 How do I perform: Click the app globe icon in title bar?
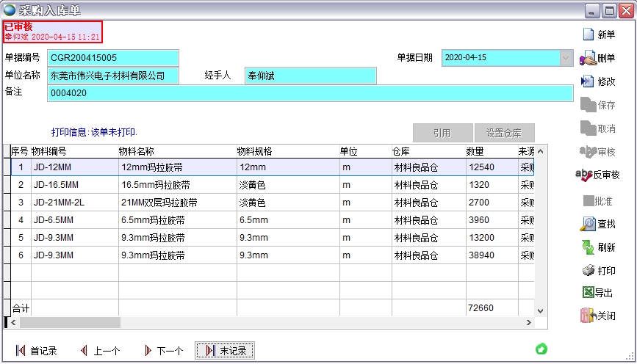pos(9,10)
